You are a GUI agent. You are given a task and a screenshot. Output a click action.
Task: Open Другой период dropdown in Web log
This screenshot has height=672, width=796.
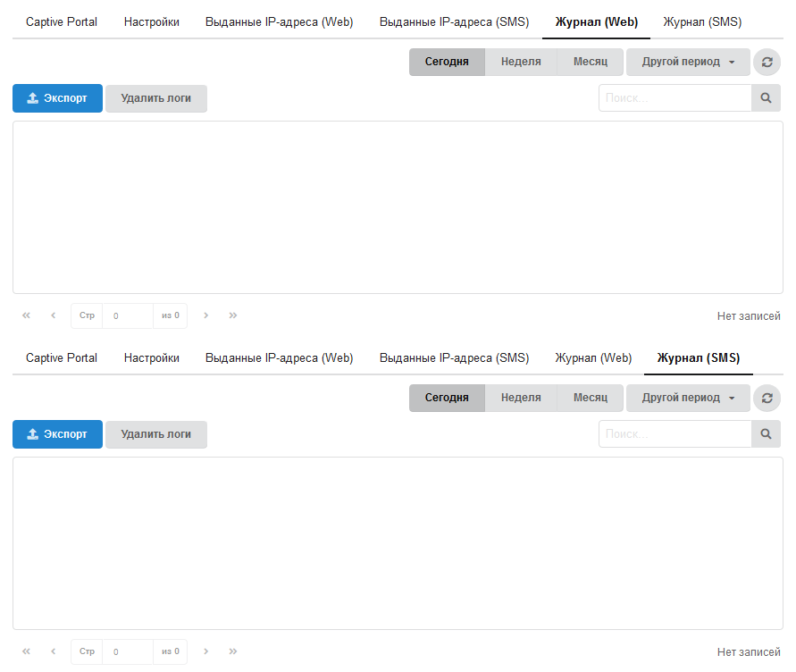tap(688, 62)
